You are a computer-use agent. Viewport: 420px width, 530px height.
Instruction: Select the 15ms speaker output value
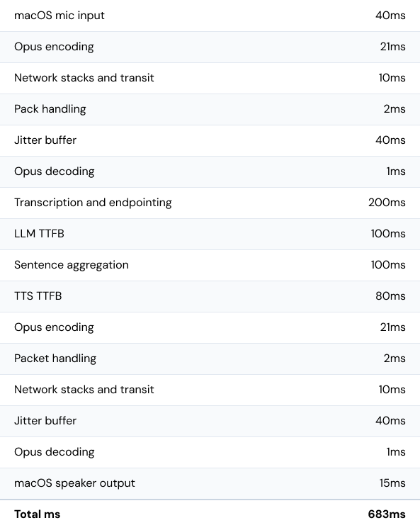coord(392,483)
